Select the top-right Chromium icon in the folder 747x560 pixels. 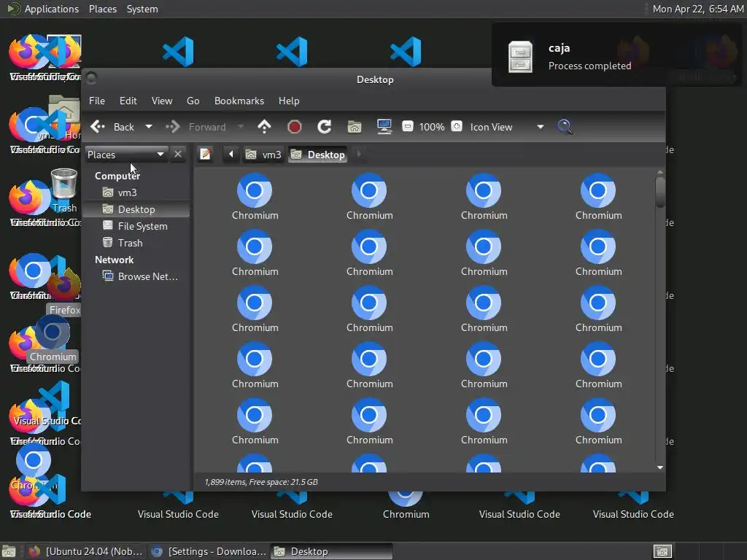pos(598,196)
